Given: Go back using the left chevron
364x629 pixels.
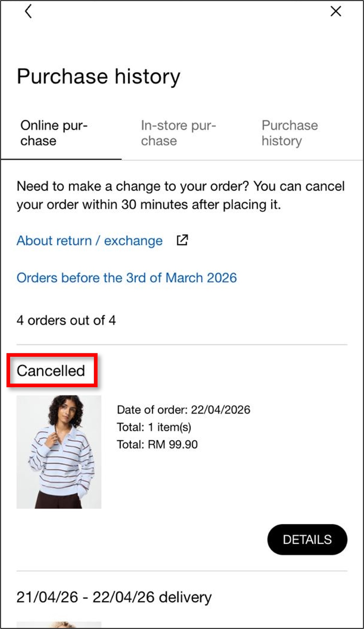Looking at the screenshot, I should pos(28,11).
